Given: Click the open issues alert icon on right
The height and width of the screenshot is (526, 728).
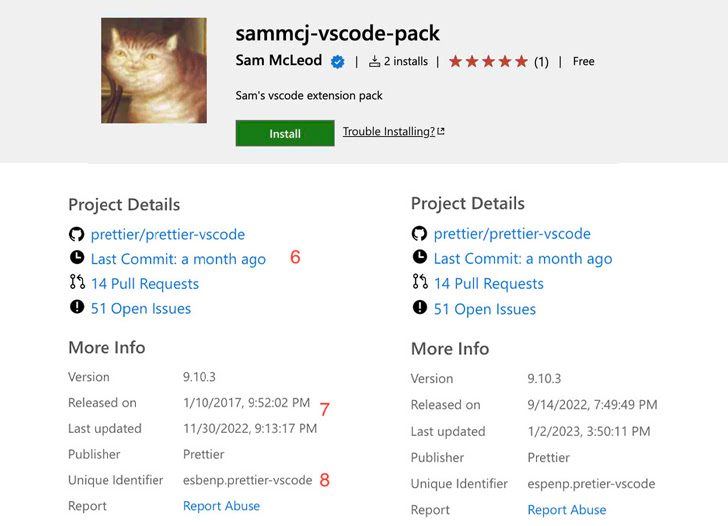Looking at the screenshot, I should coord(419,309).
